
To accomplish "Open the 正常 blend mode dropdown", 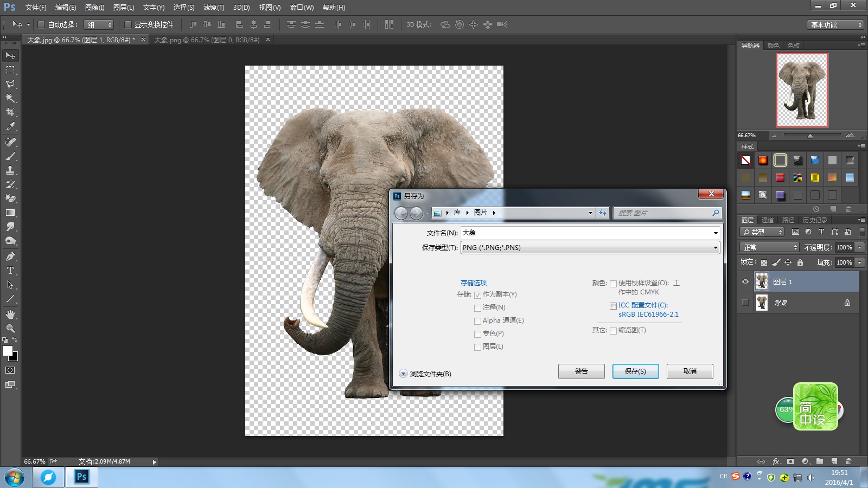I will tap(769, 247).
